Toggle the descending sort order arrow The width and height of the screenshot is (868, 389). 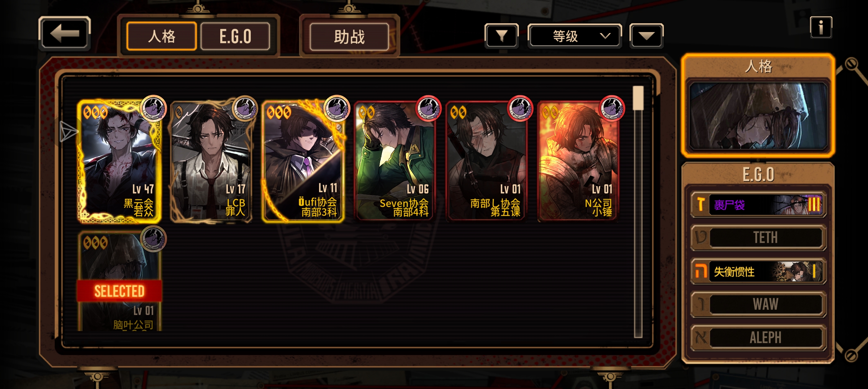tap(646, 36)
